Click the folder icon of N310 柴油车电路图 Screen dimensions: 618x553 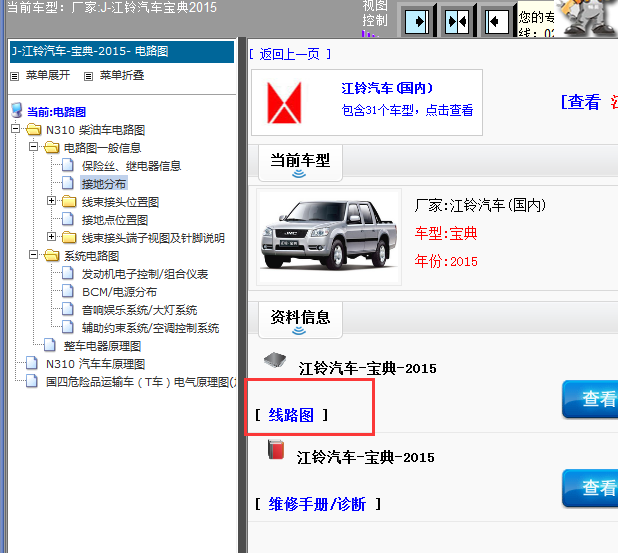(34, 129)
